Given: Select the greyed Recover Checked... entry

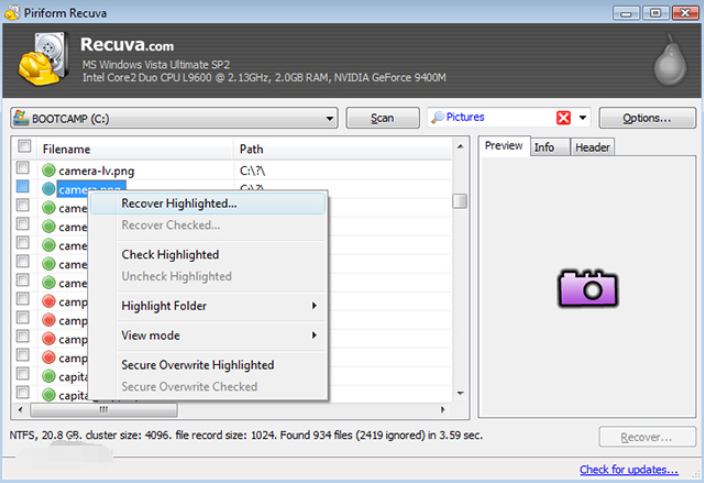Looking at the screenshot, I should (x=208, y=225).
